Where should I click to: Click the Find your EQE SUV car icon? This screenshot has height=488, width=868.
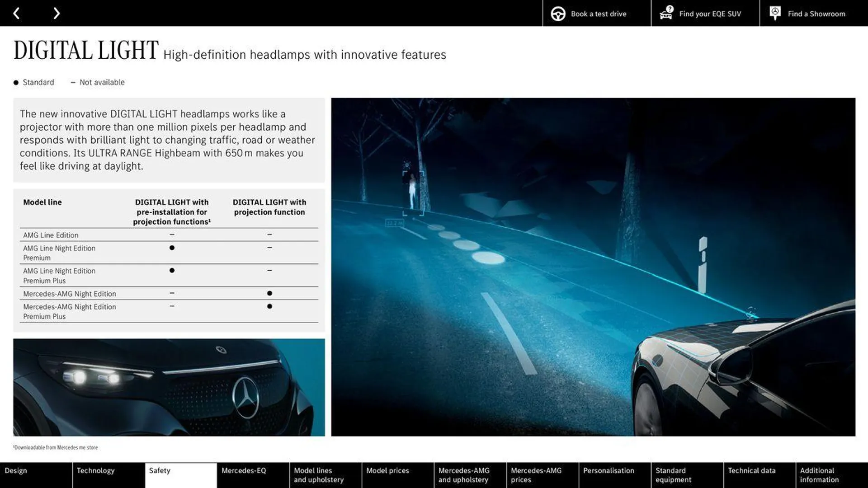click(x=666, y=13)
